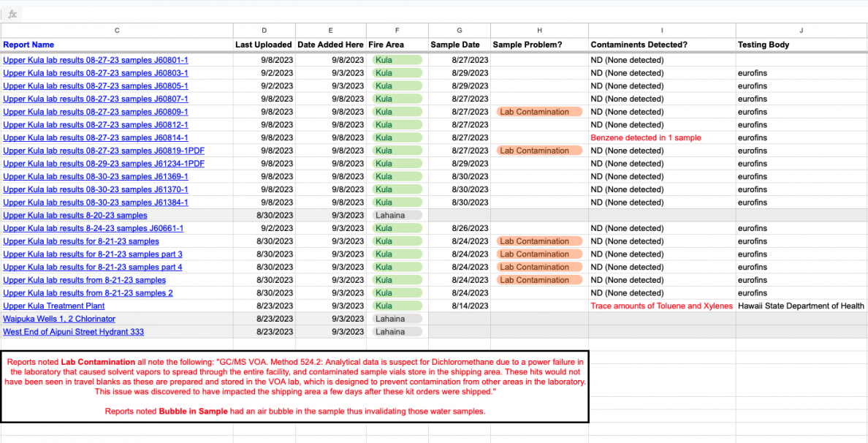Select the column J header
The width and height of the screenshot is (868, 443).
(801, 30)
